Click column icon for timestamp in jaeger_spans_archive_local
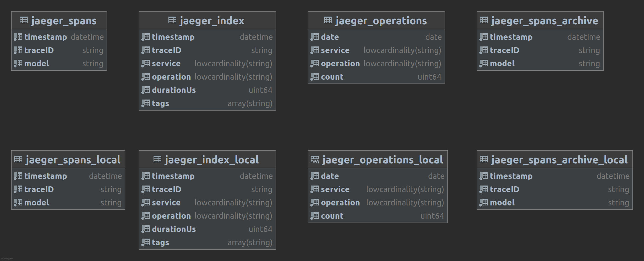 click(x=484, y=176)
